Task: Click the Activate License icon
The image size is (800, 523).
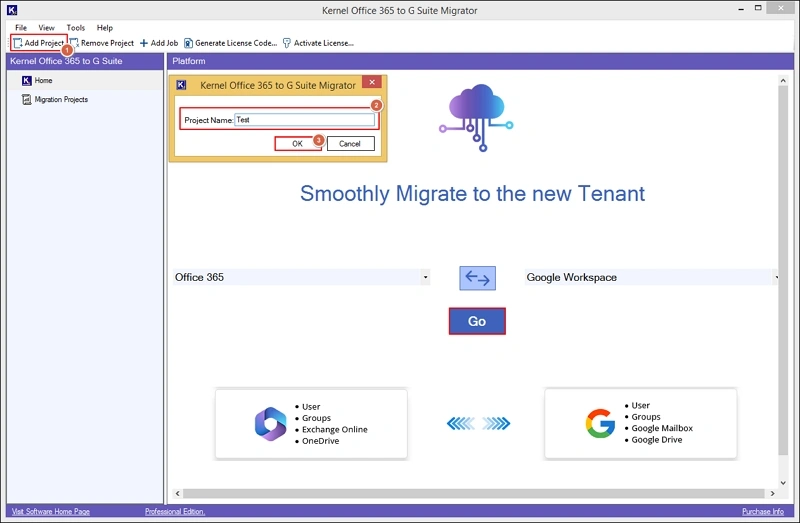Action: pyautogui.click(x=287, y=43)
